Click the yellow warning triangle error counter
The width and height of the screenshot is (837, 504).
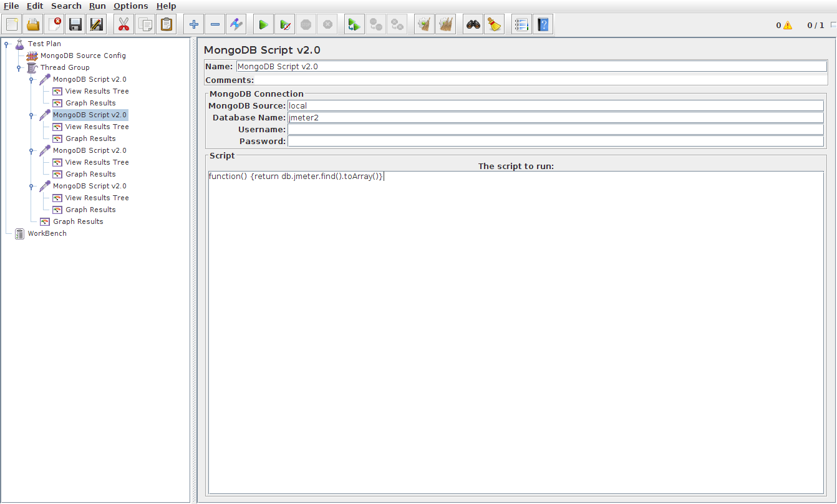(788, 26)
